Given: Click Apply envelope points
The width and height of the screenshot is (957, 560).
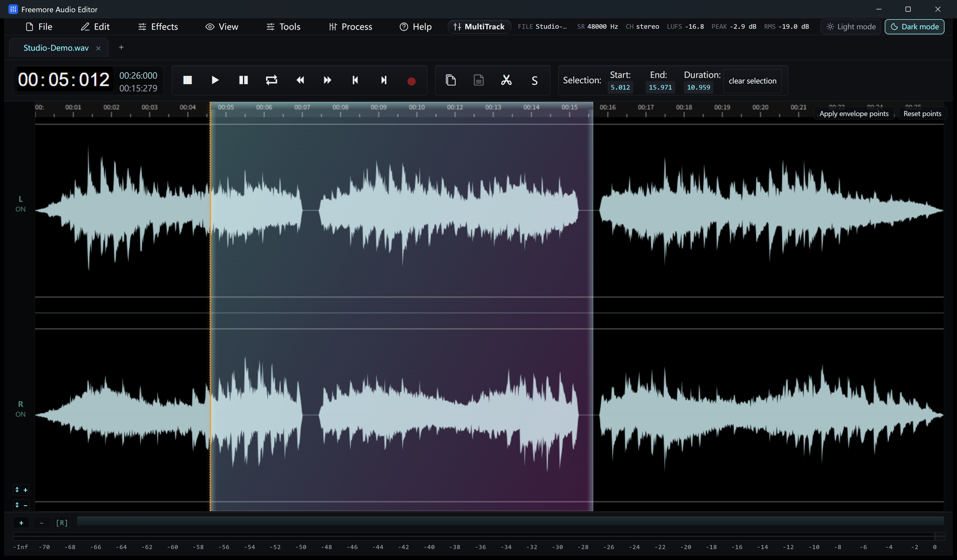Looking at the screenshot, I should 854,114.
